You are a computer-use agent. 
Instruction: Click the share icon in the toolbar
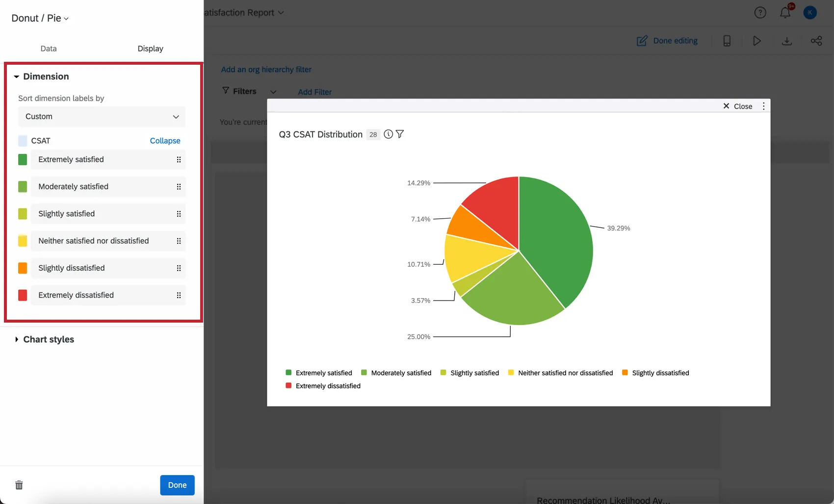[816, 41]
